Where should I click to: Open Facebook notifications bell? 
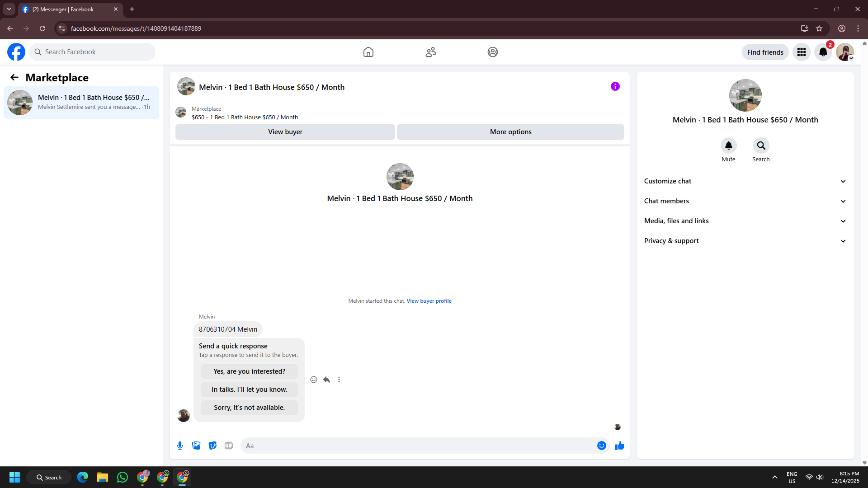click(x=823, y=52)
